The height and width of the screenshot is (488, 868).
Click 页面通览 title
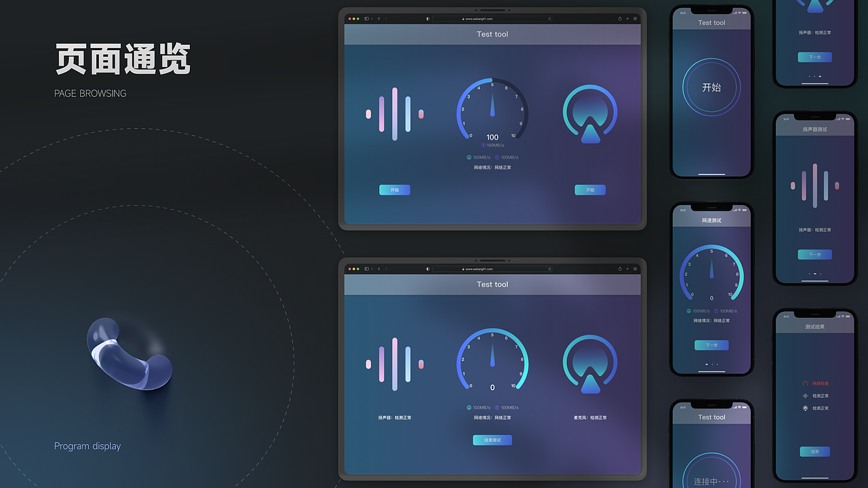click(x=123, y=60)
